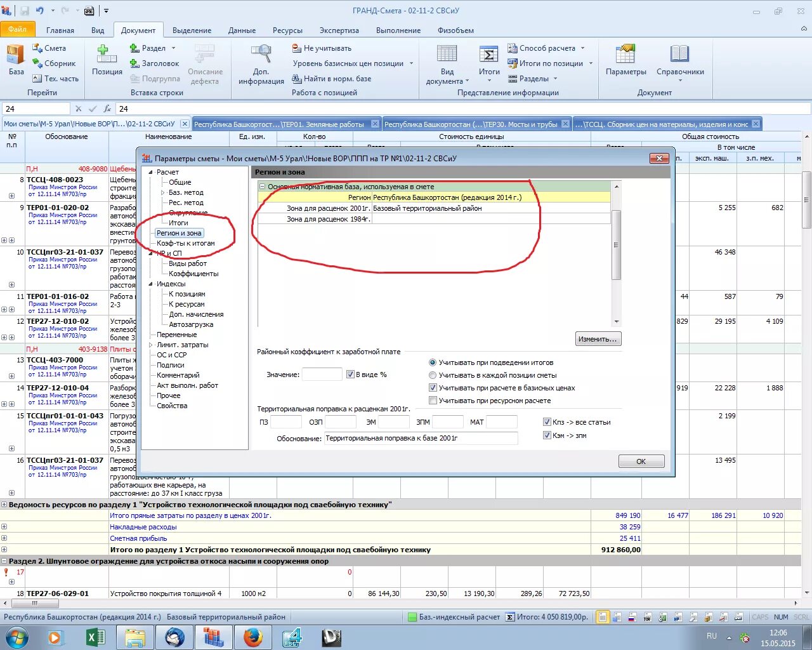This screenshot has width=812, height=650.
Task: Open Разделы dropdown in the ribbon
Action: pos(534,79)
